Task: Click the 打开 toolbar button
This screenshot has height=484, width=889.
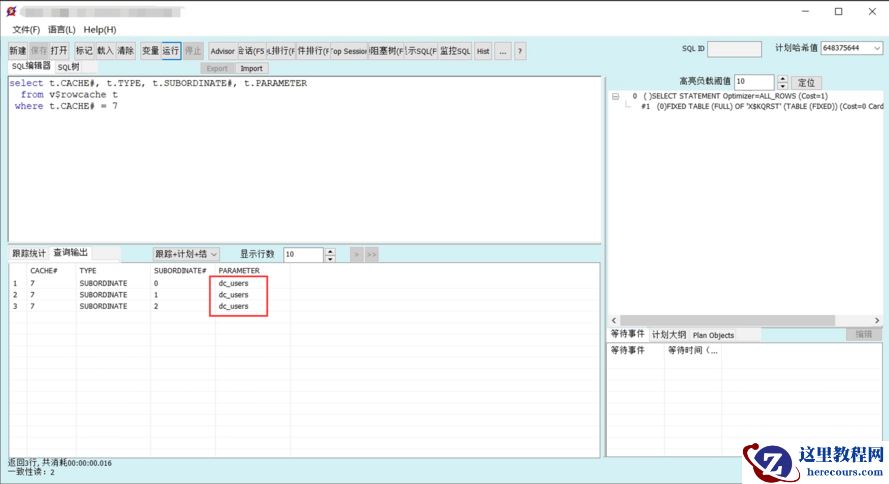Action: (x=59, y=51)
